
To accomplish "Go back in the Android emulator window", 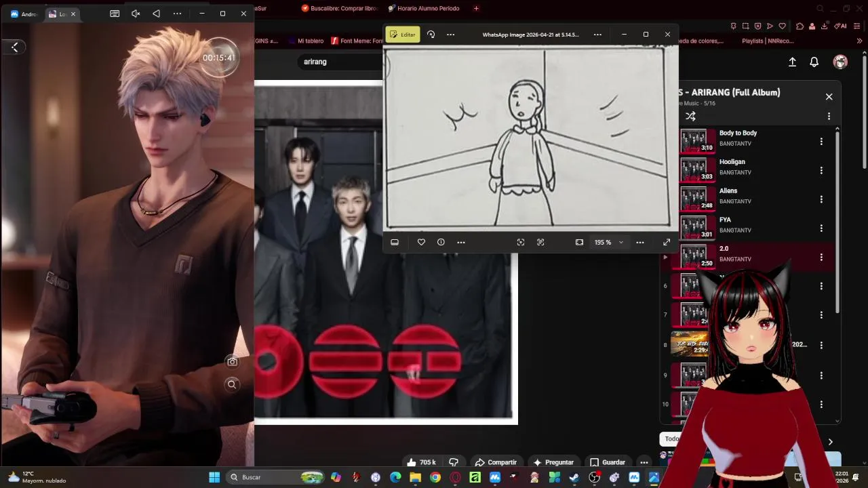I will point(15,47).
